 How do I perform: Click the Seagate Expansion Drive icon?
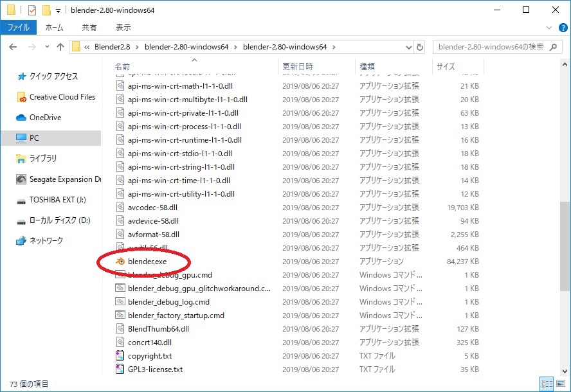[x=21, y=179]
